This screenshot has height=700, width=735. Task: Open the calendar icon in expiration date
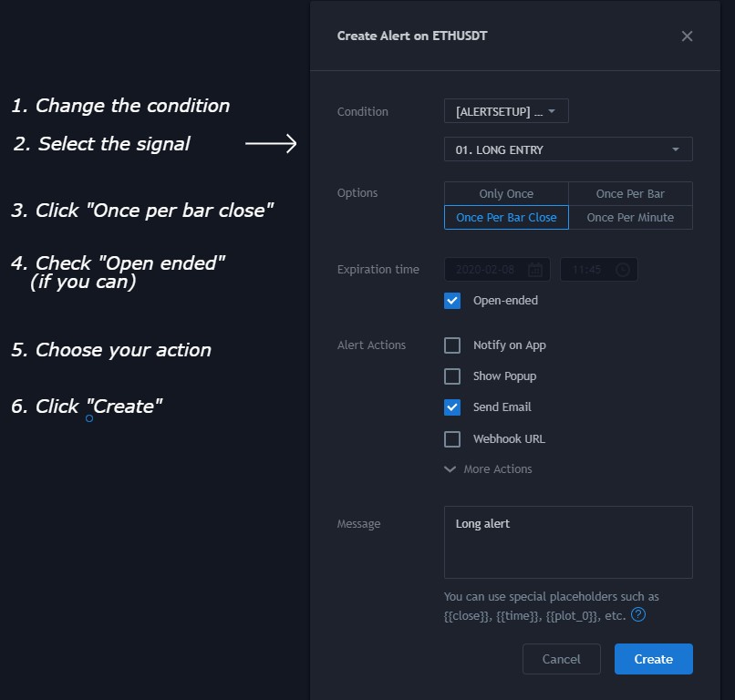[x=535, y=270]
